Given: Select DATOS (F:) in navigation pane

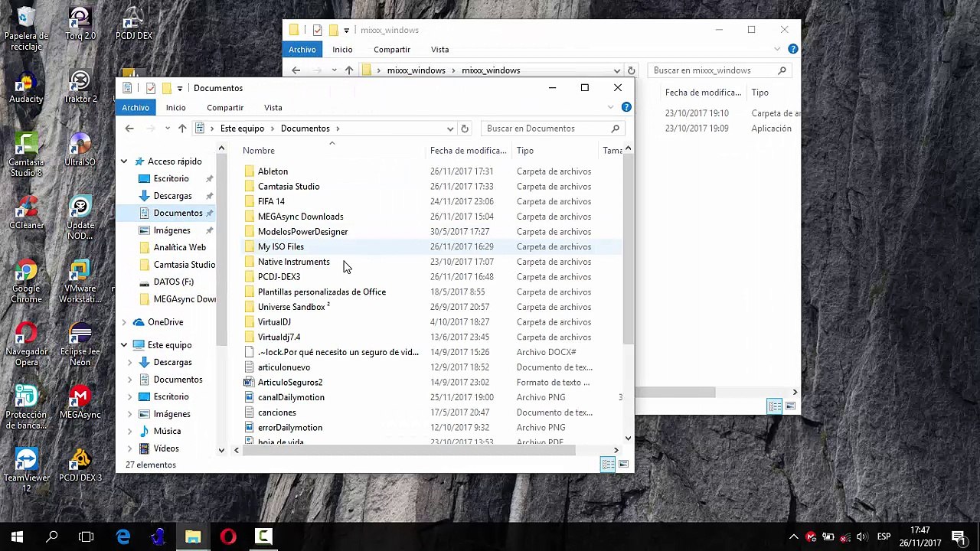Looking at the screenshot, I should pos(173,282).
